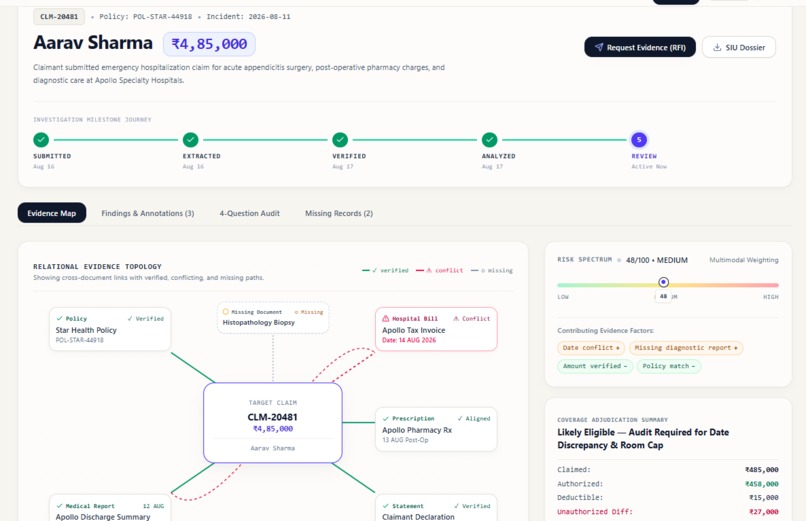Viewport: 806px width, 521px height.
Task: Click the Request Evidence (RFI) button
Action: coord(640,47)
